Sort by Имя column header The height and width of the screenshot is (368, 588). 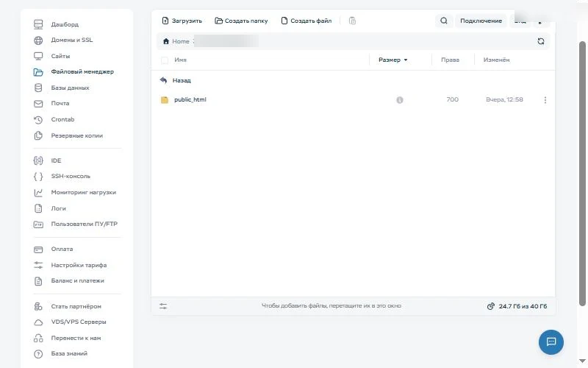(180, 60)
